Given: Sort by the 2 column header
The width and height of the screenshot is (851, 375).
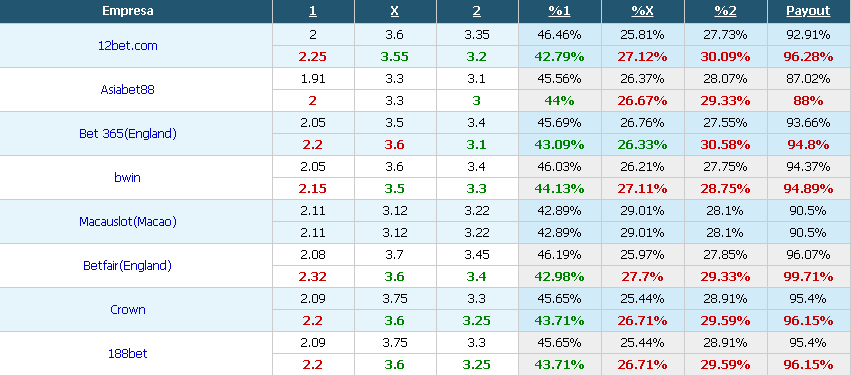Looking at the screenshot, I should click(477, 11).
